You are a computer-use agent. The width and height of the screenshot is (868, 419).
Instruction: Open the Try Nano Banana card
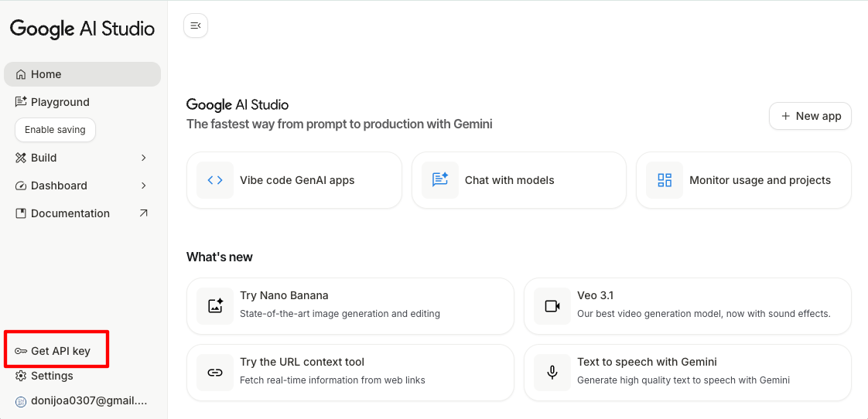pyautogui.click(x=350, y=306)
